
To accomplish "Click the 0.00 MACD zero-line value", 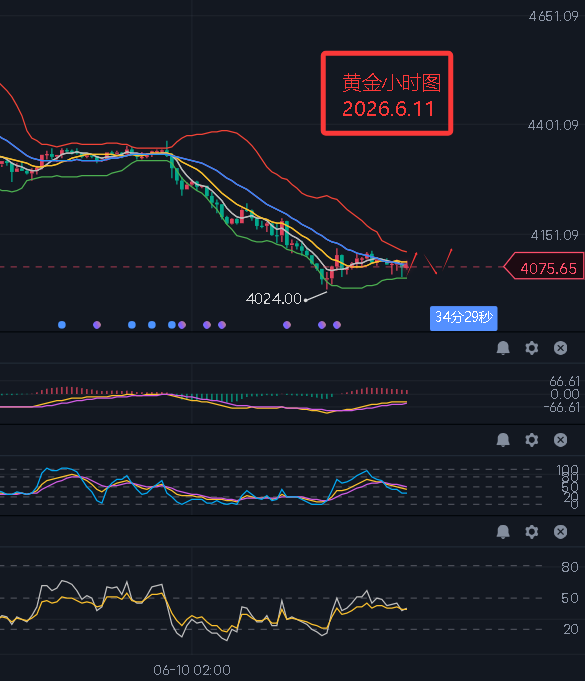I will (565, 394).
